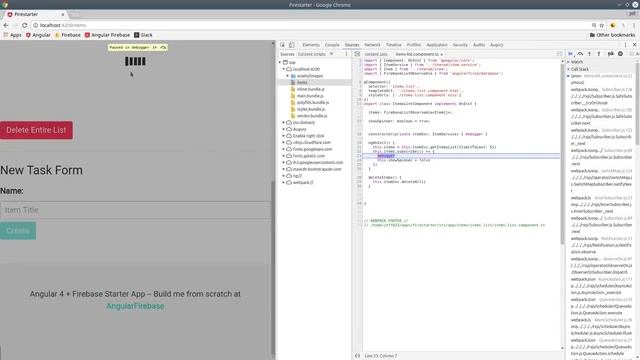
Task: Expand the fonts.gstatic.com node
Action: [284, 156]
